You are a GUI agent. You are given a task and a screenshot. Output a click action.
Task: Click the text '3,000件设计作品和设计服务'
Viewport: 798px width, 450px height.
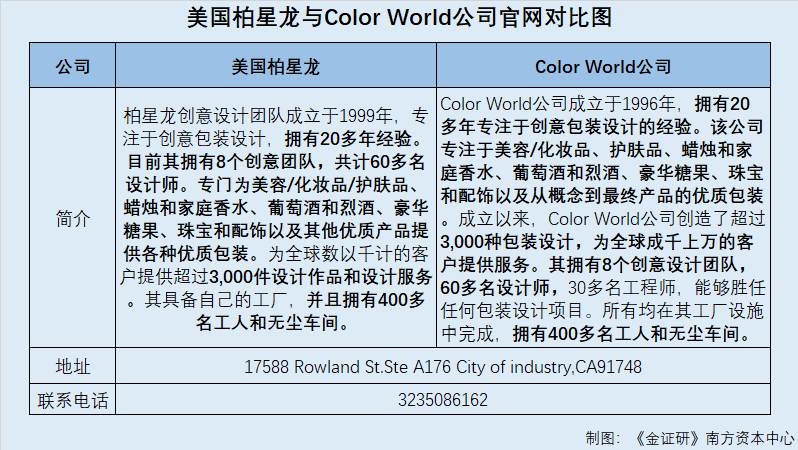(321, 276)
